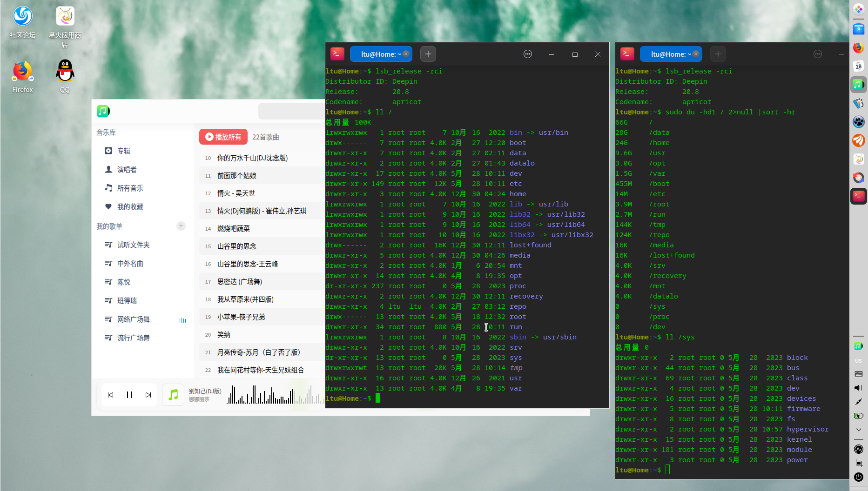Select 专辑 view in the music sidebar
This screenshot has height=491, width=868.
click(x=123, y=151)
